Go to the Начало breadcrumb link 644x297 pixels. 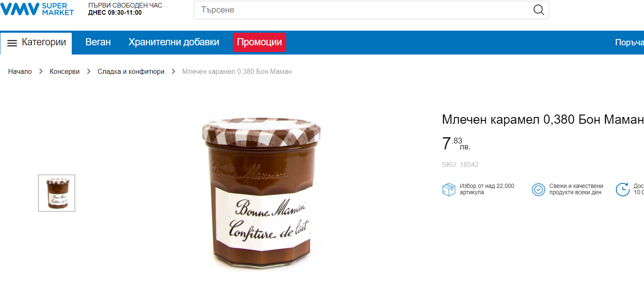coord(20,72)
